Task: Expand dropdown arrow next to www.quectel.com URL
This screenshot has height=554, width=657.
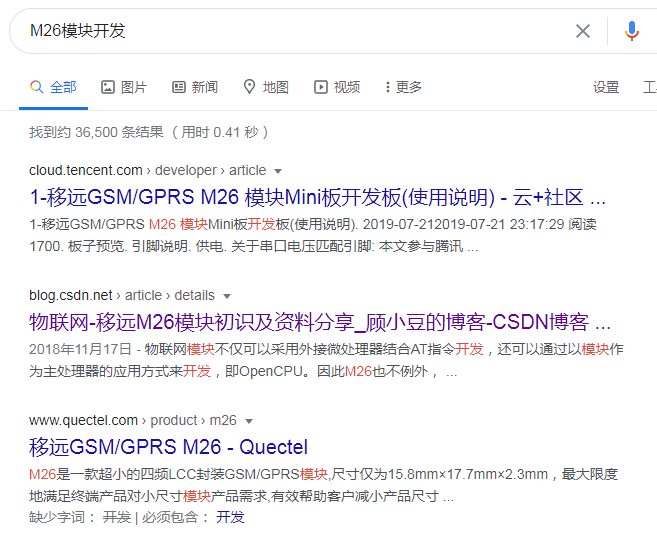Action: [249, 421]
